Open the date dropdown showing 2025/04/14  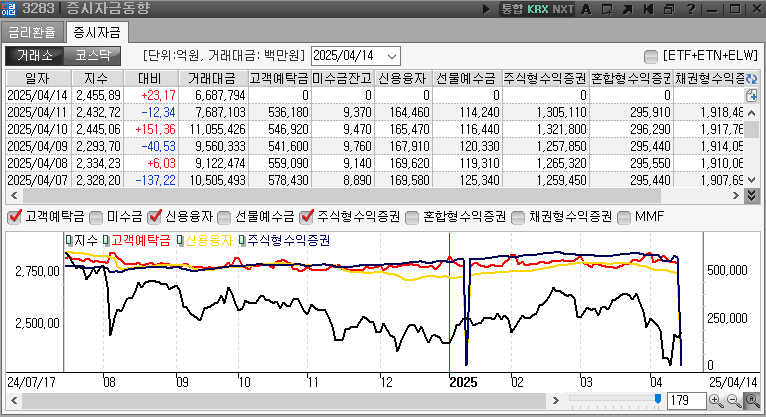pyautogui.click(x=392, y=56)
